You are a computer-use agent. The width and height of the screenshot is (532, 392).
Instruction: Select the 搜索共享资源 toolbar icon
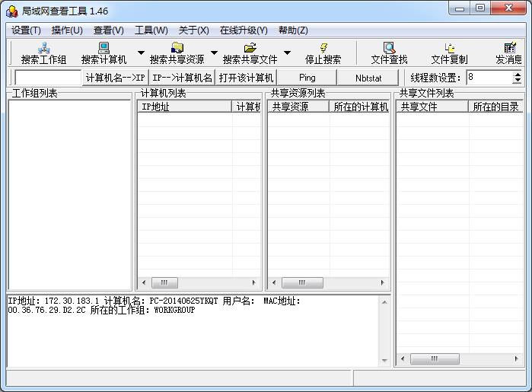(177, 48)
